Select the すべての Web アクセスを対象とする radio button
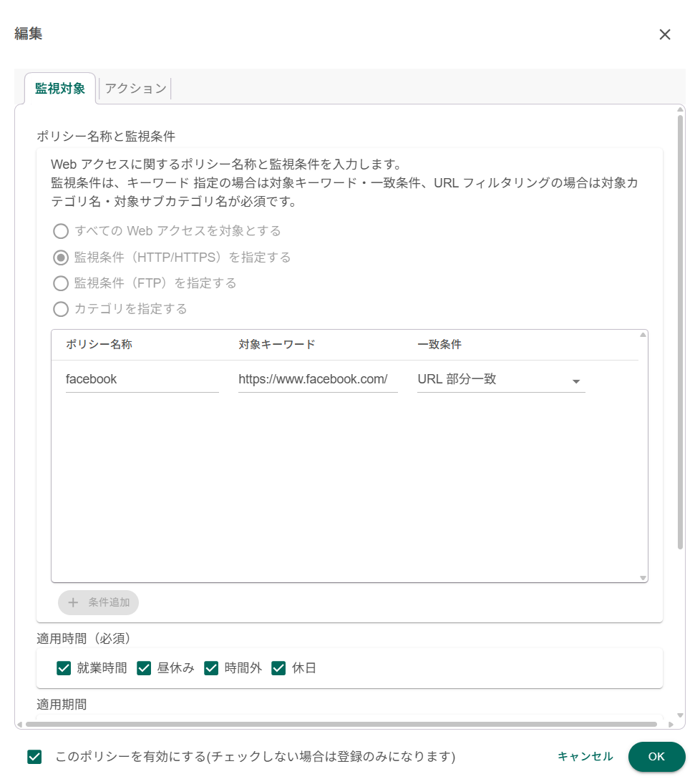This screenshot has width=700, height=784. pyautogui.click(x=61, y=231)
